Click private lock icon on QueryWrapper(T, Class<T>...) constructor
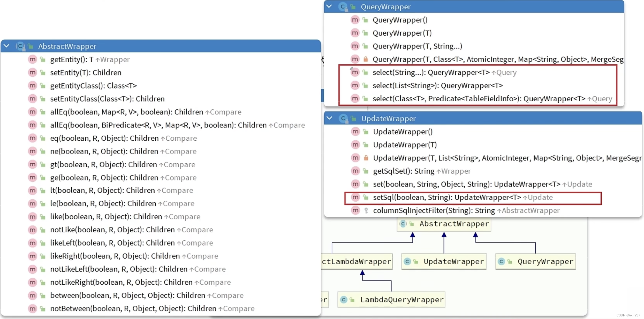 (x=366, y=59)
